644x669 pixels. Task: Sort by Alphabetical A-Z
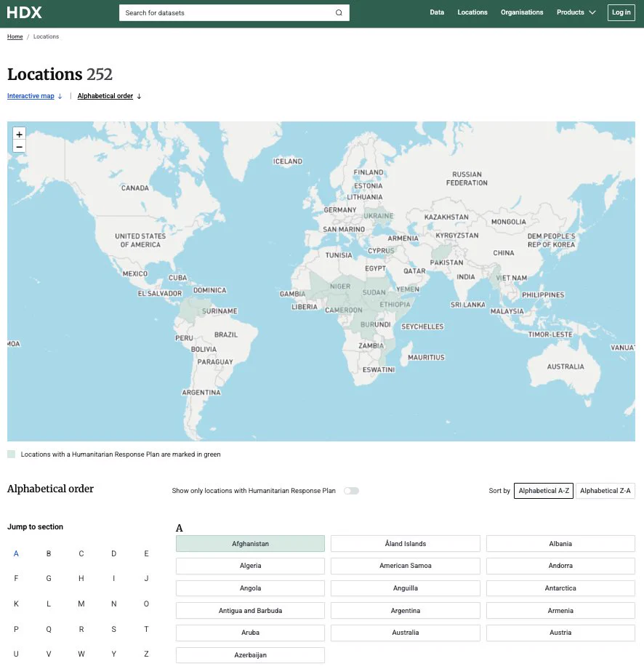pos(544,491)
